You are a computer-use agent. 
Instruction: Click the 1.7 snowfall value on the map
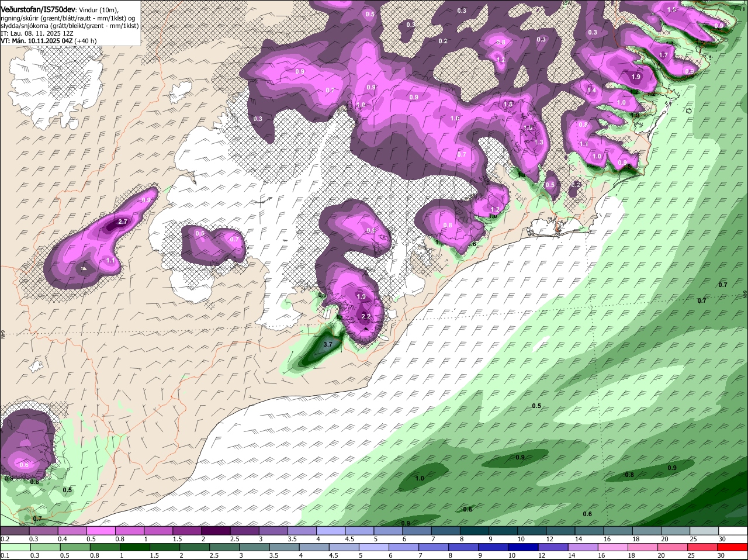(x=663, y=56)
